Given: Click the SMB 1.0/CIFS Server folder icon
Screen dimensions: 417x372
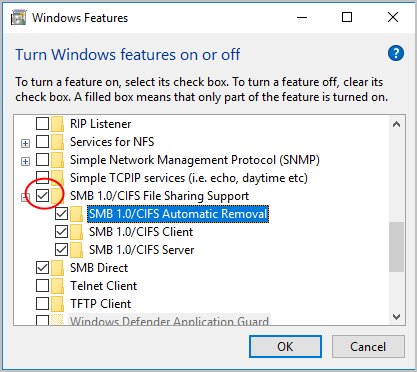Looking at the screenshot, I should (76, 250).
